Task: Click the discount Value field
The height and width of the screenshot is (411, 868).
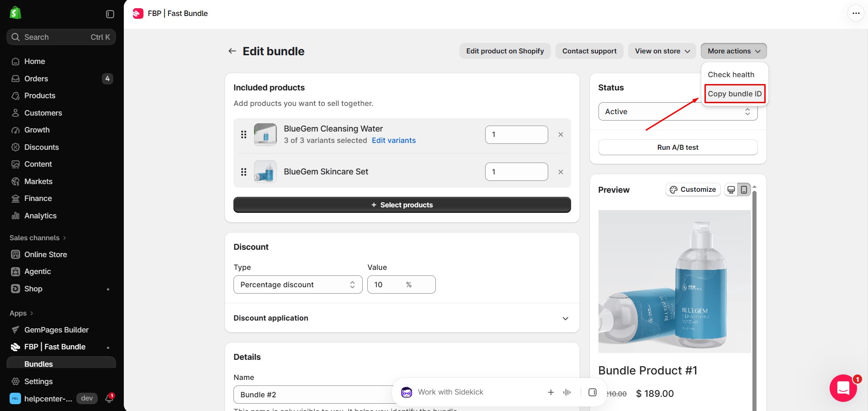Action: click(x=401, y=285)
